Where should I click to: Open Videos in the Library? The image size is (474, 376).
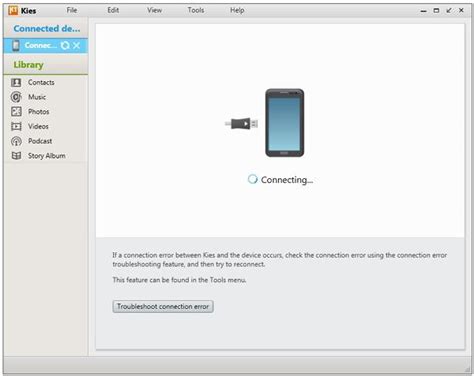(38, 126)
